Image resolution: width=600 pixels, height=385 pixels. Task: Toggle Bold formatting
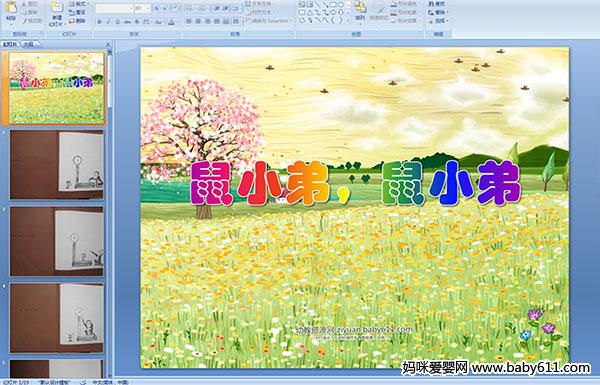pos(99,22)
